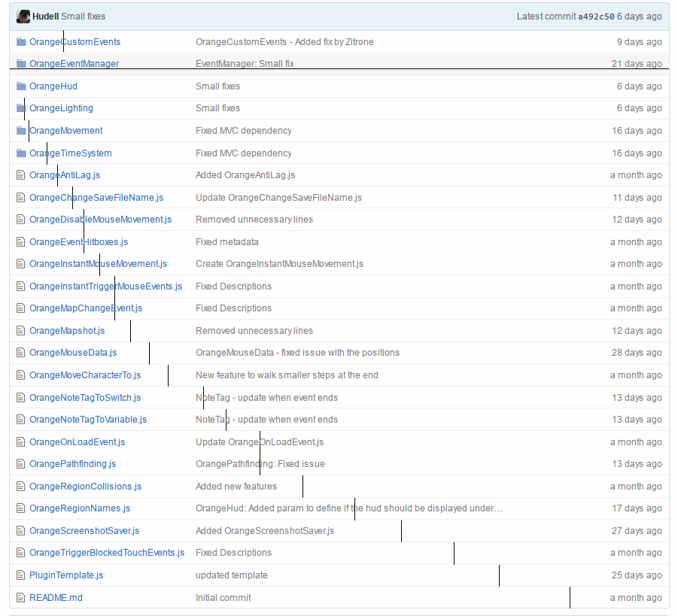678x616 pixels.
Task: Click the file icon beside OrangeMoveCharacterTo.js
Action: (20, 375)
